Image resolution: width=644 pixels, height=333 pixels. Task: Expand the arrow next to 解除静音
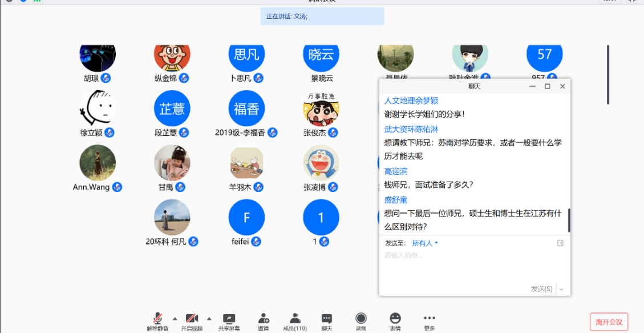point(175,319)
